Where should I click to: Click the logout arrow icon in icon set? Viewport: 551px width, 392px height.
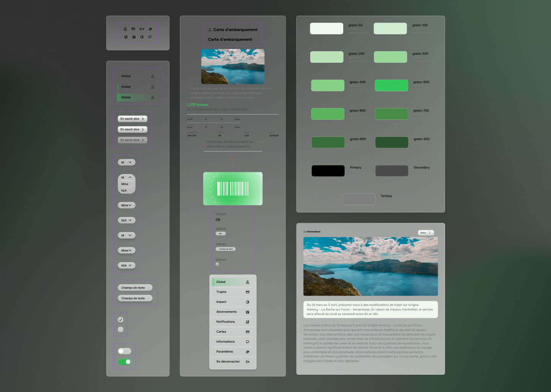142,29
